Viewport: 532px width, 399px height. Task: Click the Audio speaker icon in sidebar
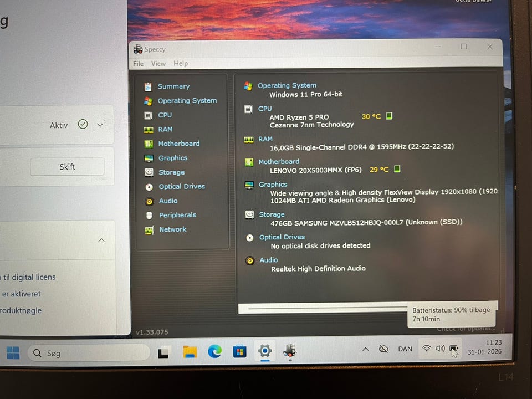coord(149,202)
